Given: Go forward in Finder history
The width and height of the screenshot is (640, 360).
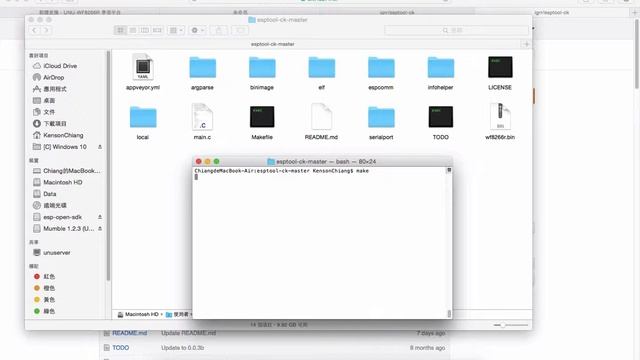Looking at the screenshot, I should tap(46, 30).
